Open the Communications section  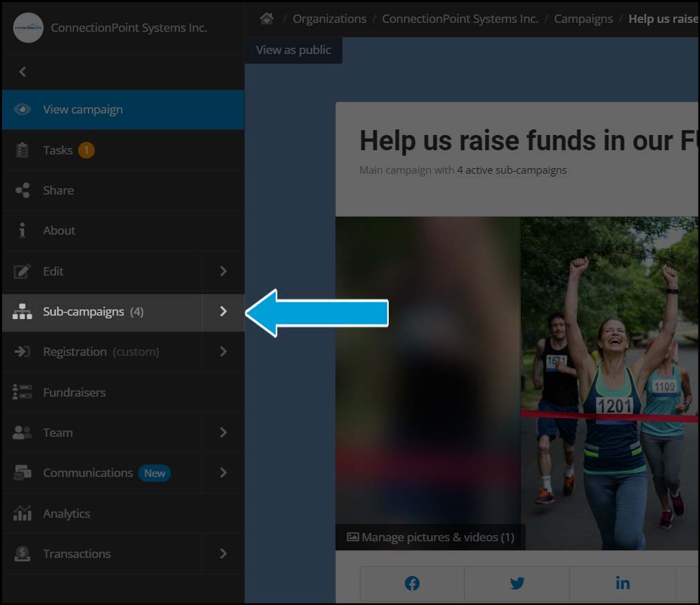88,473
